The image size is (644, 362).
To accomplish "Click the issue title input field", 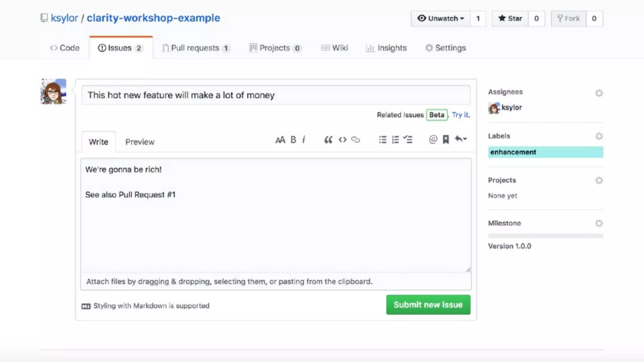I will (276, 95).
